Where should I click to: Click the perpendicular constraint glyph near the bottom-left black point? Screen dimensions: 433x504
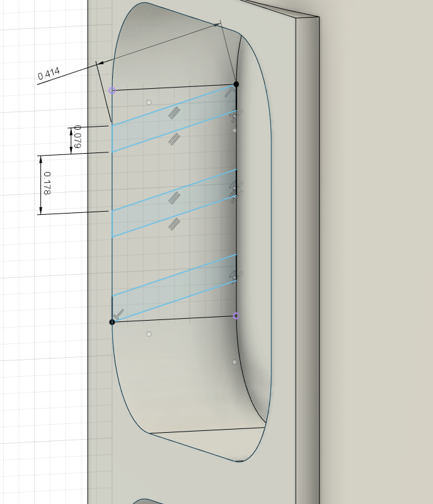pyautogui.click(x=118, y=314)
